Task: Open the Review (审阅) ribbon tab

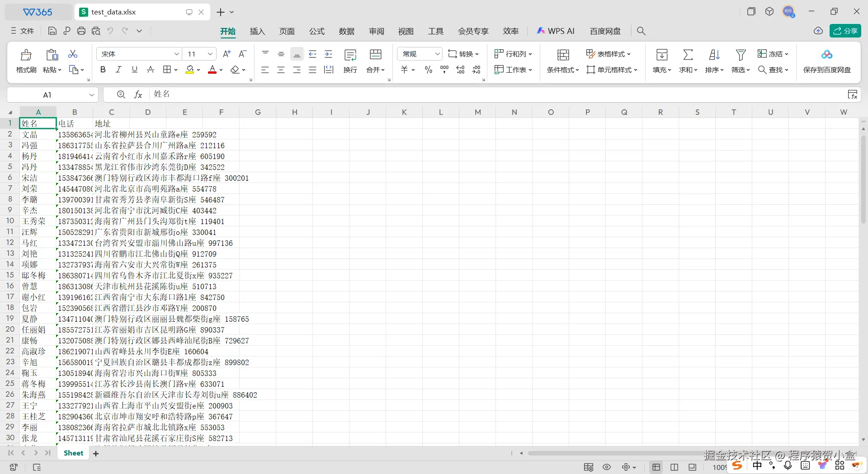Action: 377,31
